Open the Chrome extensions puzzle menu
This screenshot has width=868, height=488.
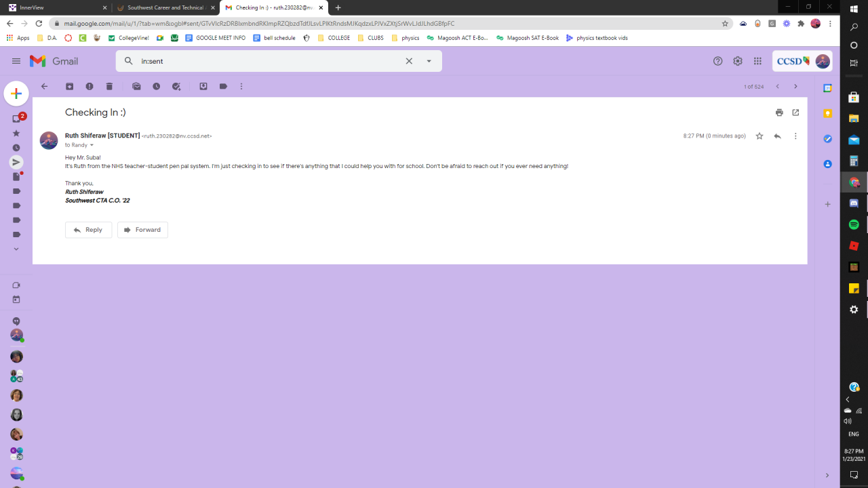tap(801, 23)
